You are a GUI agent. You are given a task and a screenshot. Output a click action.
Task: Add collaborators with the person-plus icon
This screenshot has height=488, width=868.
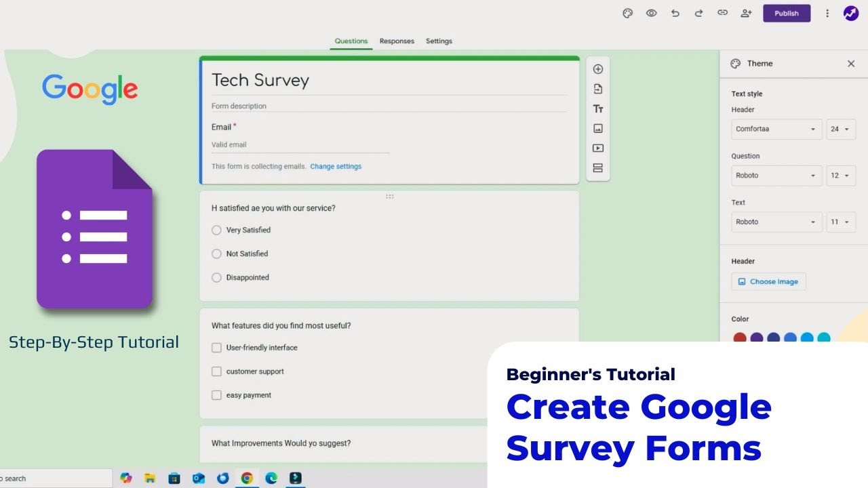click(x=746, y=13)
